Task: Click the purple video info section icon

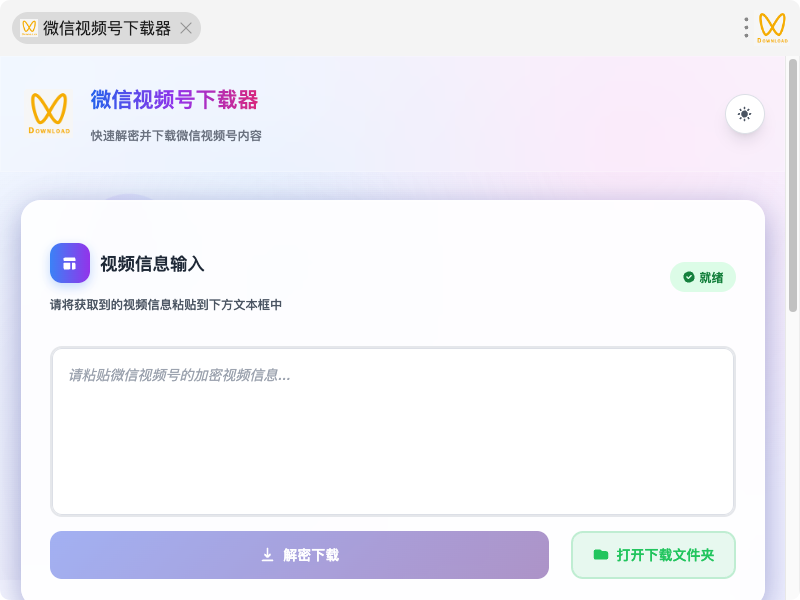Action: pyautogui.click(x=70, y=263)
